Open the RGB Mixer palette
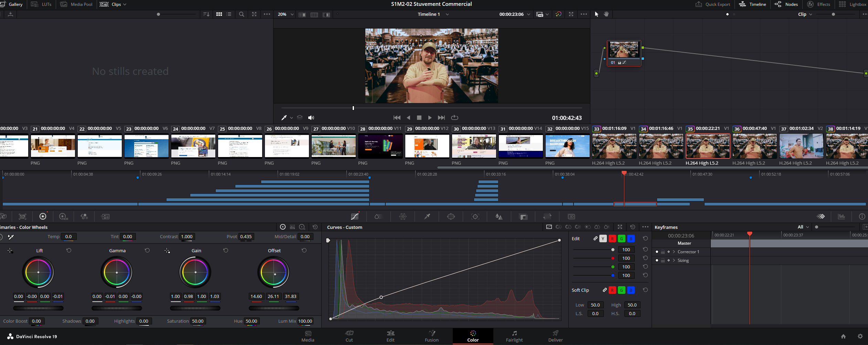Image resolution: width=868 pixels, height=345 pixels. click(x=84, y=216)
